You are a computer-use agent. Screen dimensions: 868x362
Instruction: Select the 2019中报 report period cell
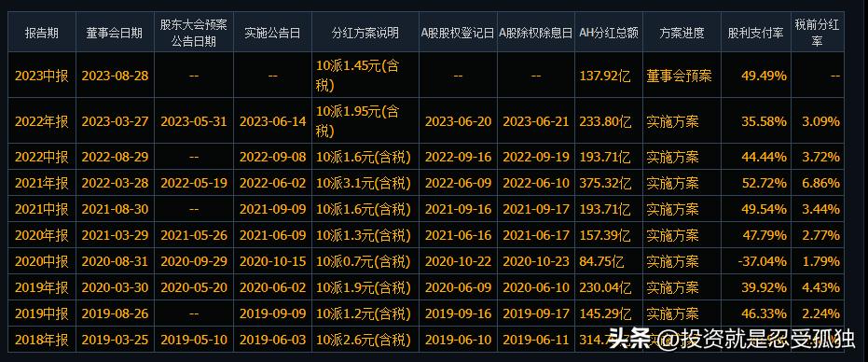[42, 313]
